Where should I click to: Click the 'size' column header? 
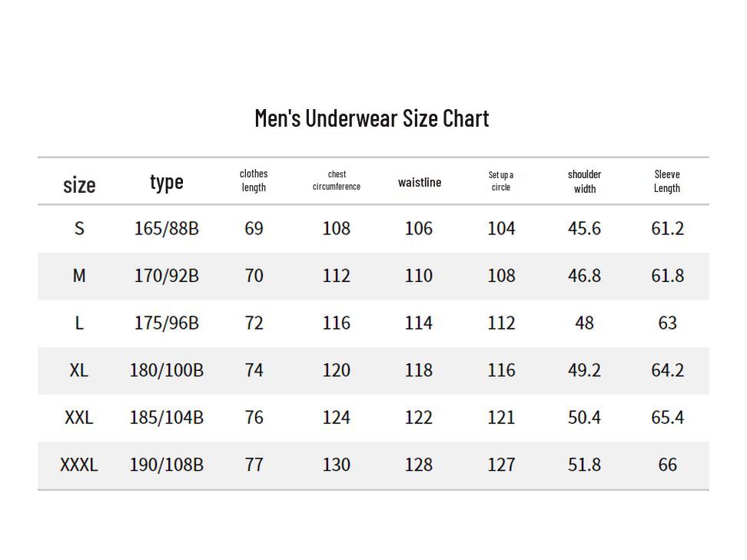(x=79, y=184)
